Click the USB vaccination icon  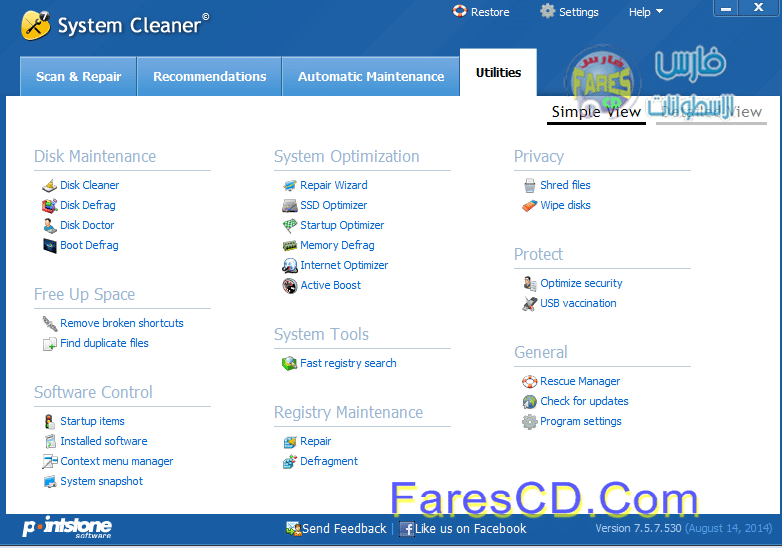[x=530, y=303]
